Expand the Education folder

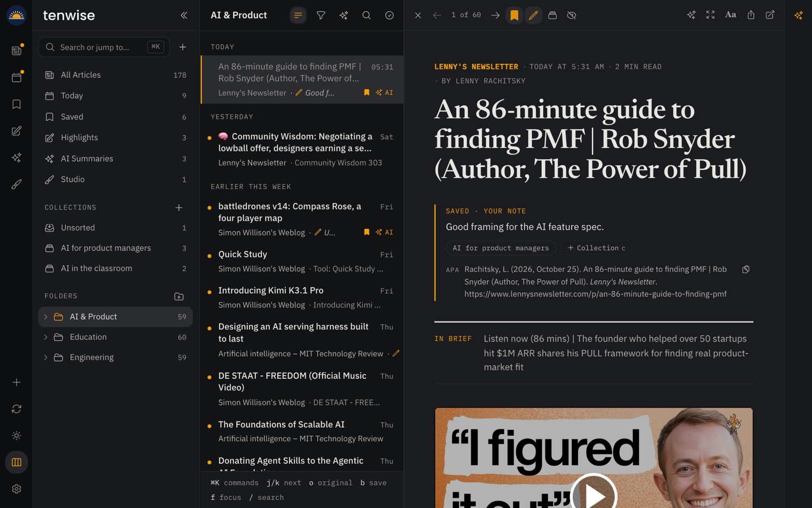pyautogui.click(x=46, y=337)
